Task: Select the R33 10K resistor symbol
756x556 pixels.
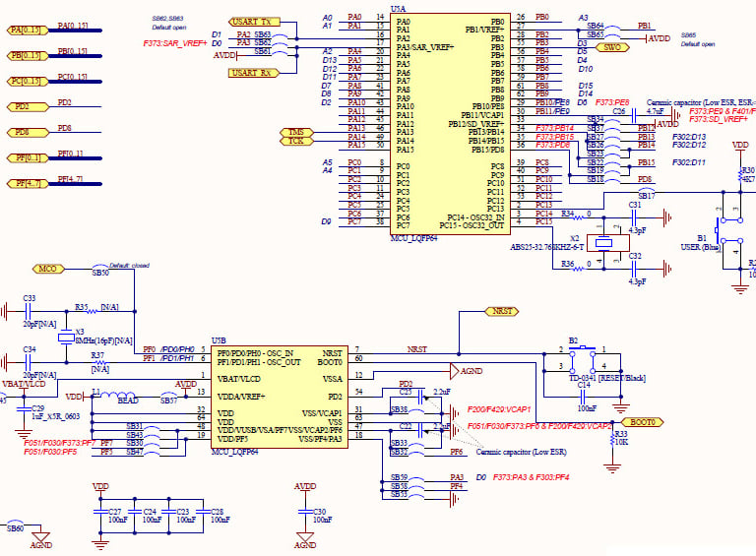Action: coord(612,442)
